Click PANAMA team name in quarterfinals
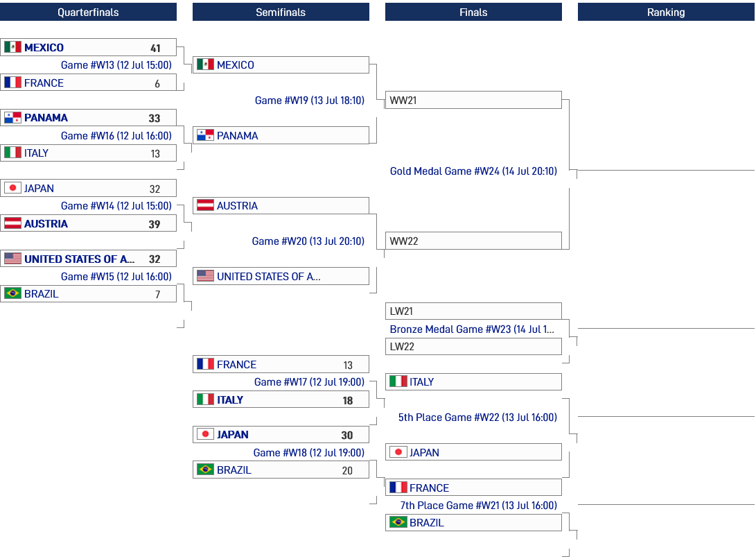 [x=46, y=118]
